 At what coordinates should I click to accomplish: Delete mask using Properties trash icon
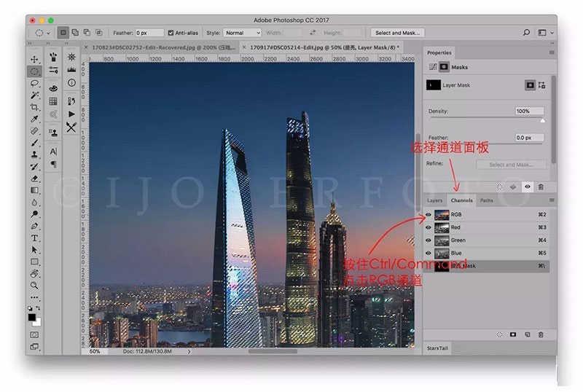541,187
